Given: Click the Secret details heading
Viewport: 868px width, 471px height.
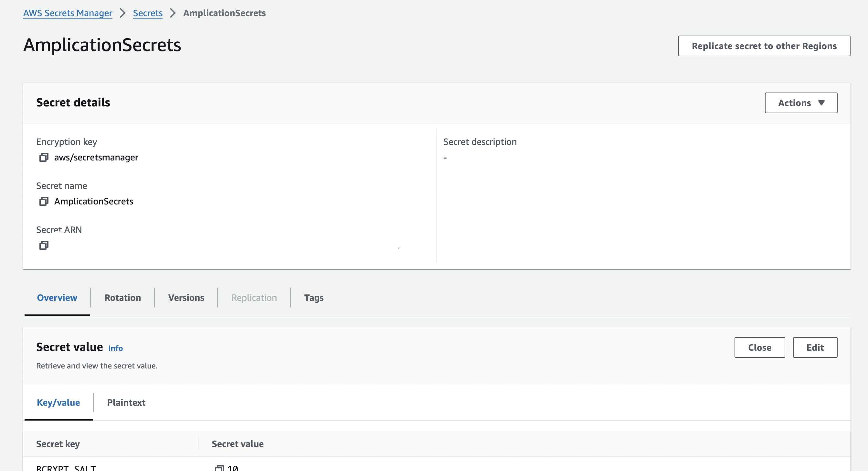Looking at the screenshot, I should (x=73, y=103).
